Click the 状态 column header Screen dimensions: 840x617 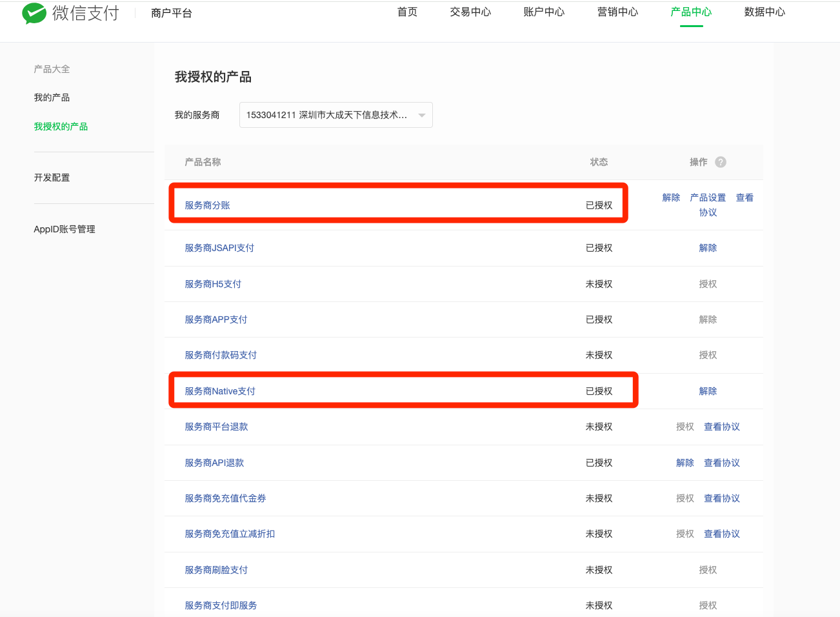pyautogui.click(x=599, y=162)
